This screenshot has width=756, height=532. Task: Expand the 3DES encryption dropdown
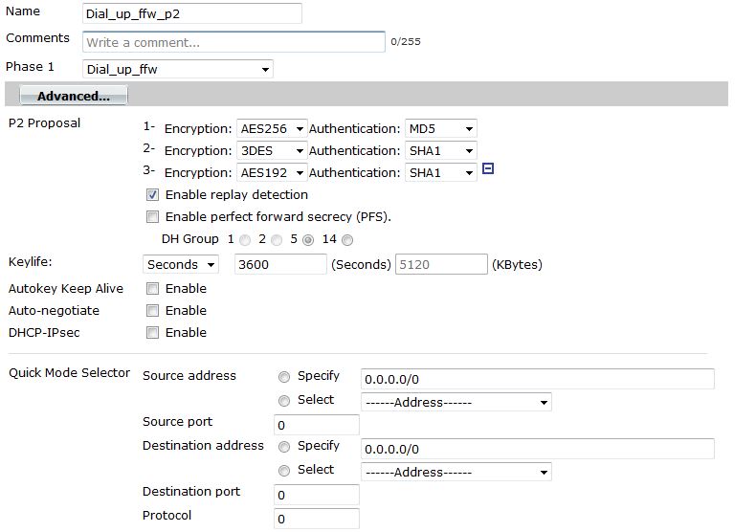pos(272,151)
